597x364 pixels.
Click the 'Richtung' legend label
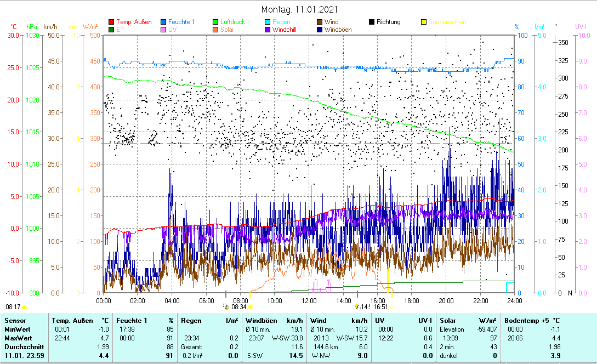pyautogui.click(x=388, y=22)
